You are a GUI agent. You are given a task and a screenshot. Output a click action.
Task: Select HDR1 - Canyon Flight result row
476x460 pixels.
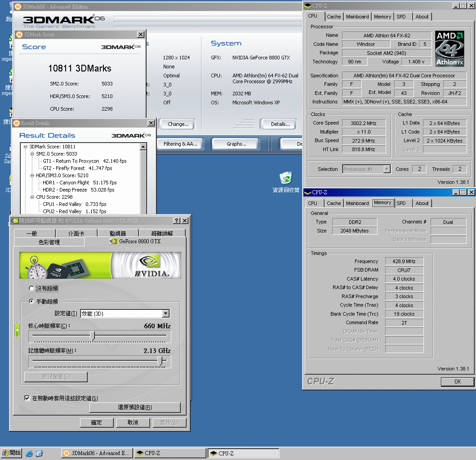click(x=80, y=183)
